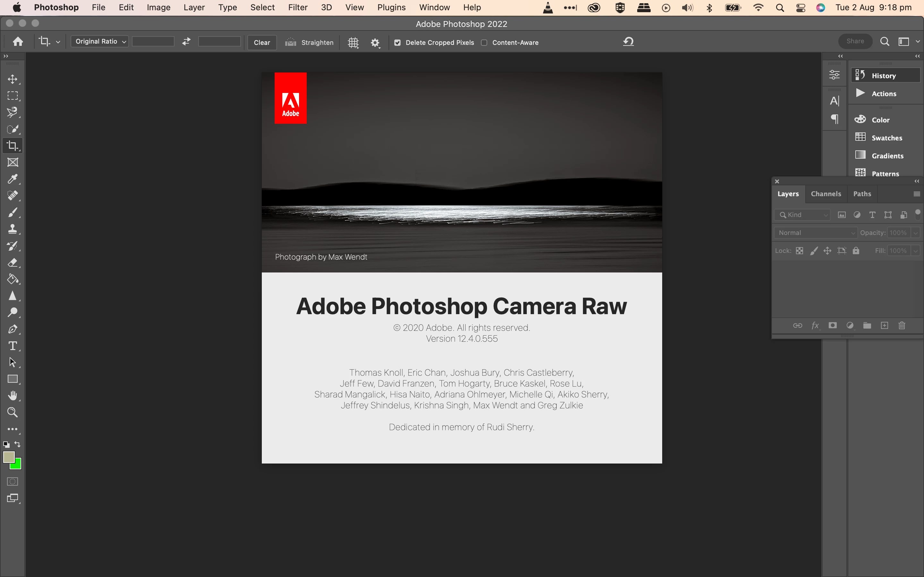
Task: Select the Hand tool
Action: (x=13, y=396)
